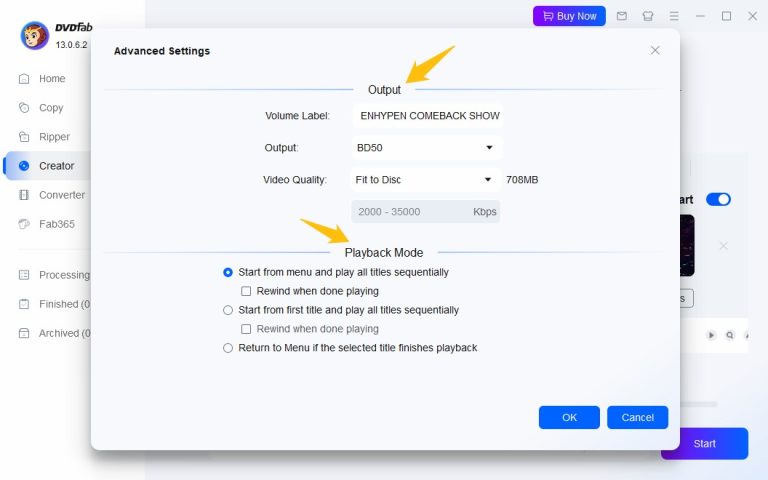Open Fab365 in the sidebar
Image resolution: width=768 pixels, height=480 pixels.
pyautogui.click(x=57, y=224)
